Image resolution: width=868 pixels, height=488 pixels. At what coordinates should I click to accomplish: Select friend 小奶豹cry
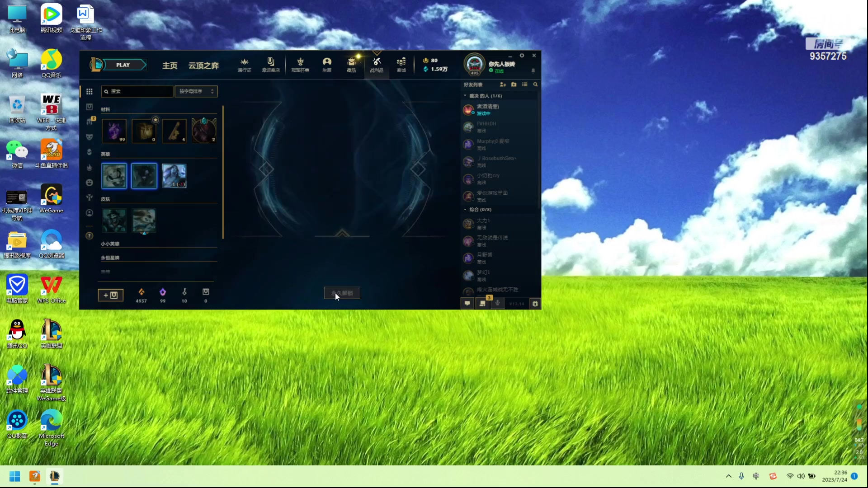[x=500, y=179]
